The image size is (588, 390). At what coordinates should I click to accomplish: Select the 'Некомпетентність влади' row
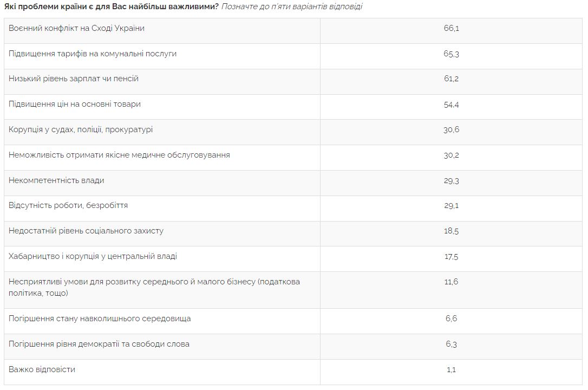tap(56, 180)
